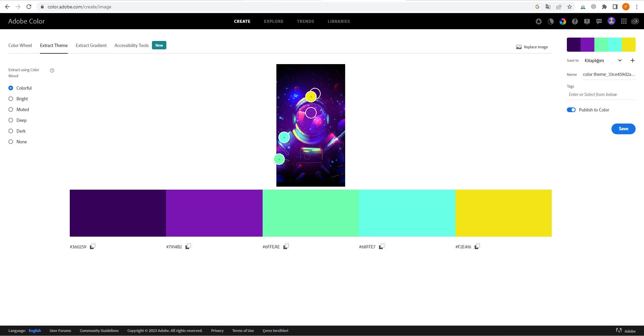The width and height of the screenshot is (644, 336).
Task: Go back with the browser back arrow
Action: coord(7,7)
